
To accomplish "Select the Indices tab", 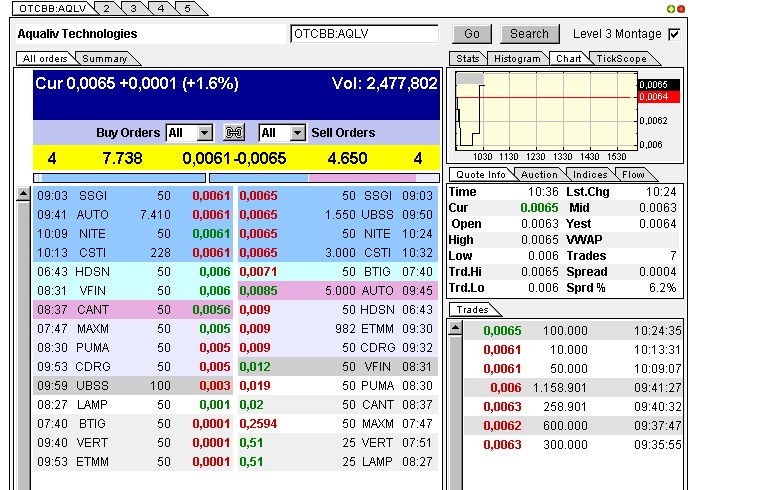I will click(590, 174).
